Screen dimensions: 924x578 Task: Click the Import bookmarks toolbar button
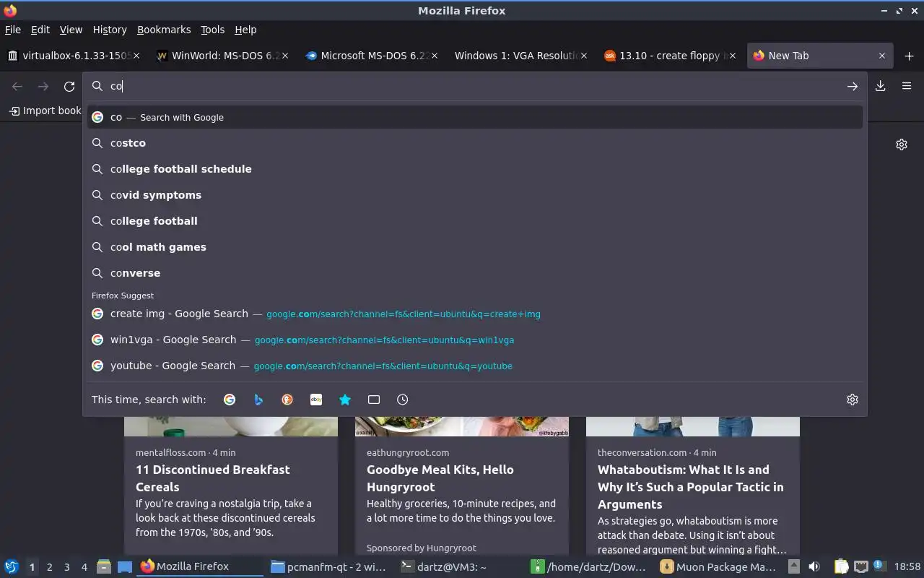pyautogui.click(x=45, y=111)
